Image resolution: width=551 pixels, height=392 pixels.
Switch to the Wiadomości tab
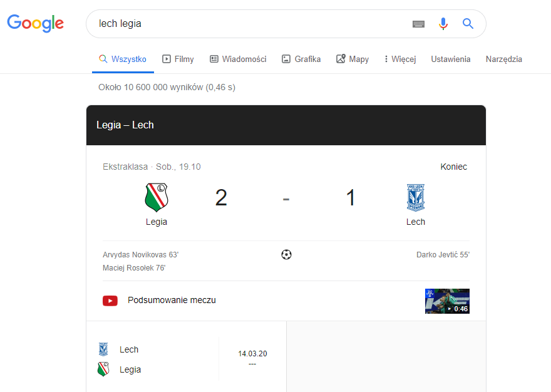point(238,59)
